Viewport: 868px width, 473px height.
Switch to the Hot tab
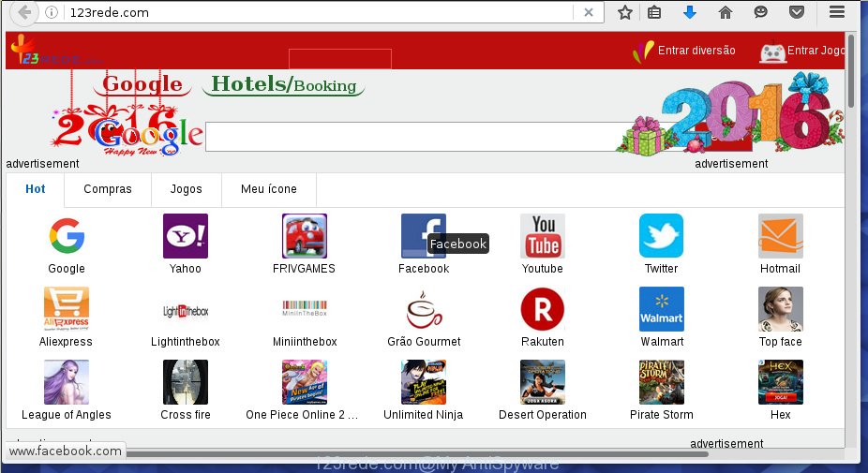pos(36,189)
